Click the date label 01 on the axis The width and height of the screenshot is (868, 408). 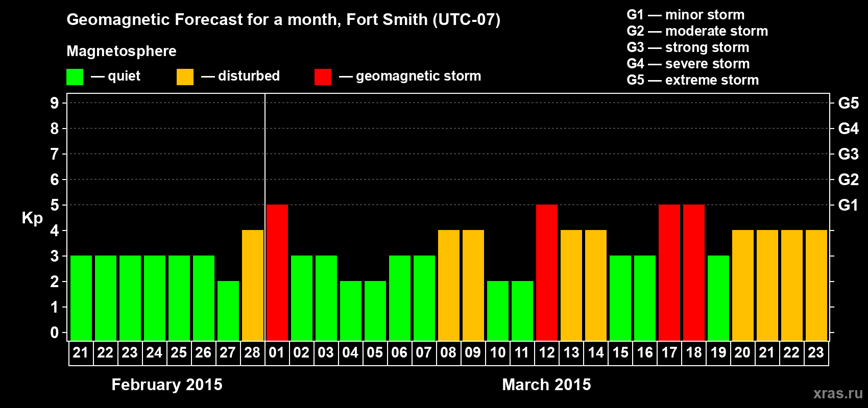(277, 352)
